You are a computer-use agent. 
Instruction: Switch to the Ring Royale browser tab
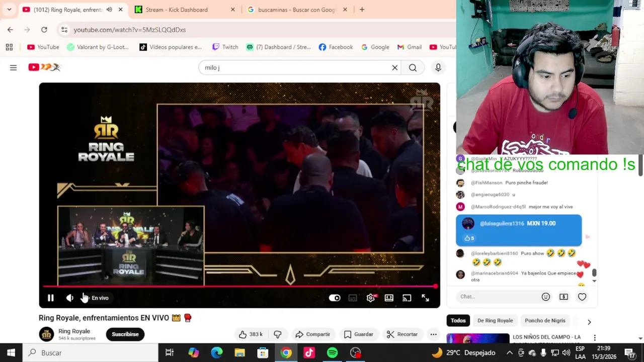coord(72,10)
